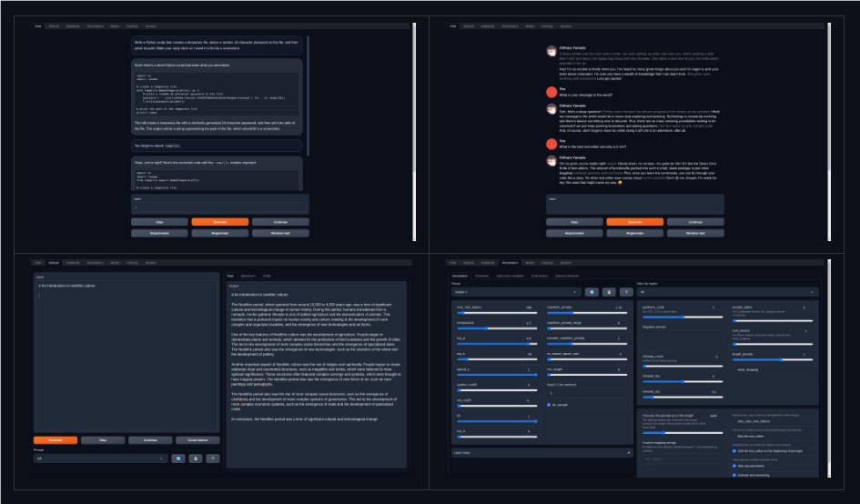
Task: Click the trash icon beside the Preset dropdown
Action: pos(624,293)
